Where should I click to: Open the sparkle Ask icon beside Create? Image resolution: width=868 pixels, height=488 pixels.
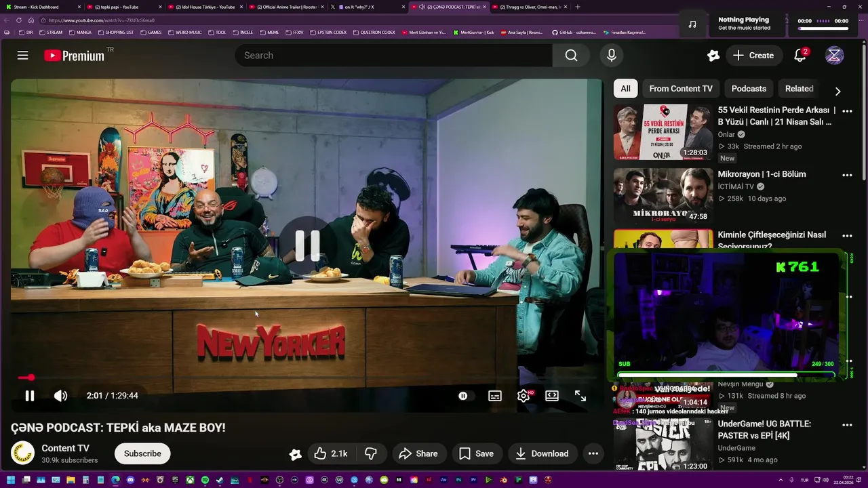(713, 56)
